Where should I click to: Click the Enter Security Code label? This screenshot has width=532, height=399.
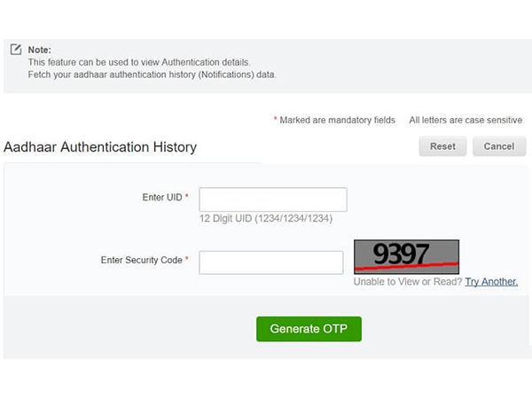point(141,261)
